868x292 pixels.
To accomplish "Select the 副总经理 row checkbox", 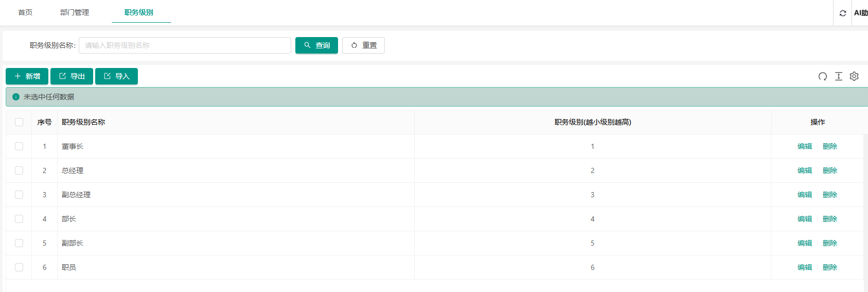I will (19, 195).
